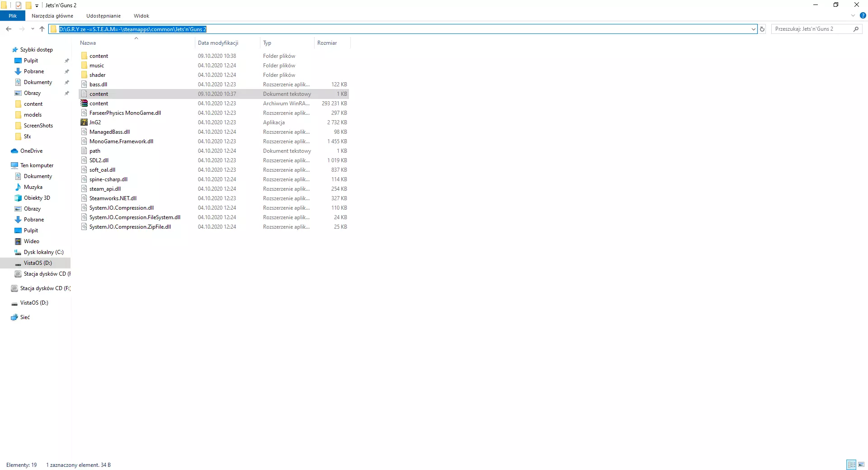
Task: Sort by the Typ column header
Action: (x=287, y=43)
